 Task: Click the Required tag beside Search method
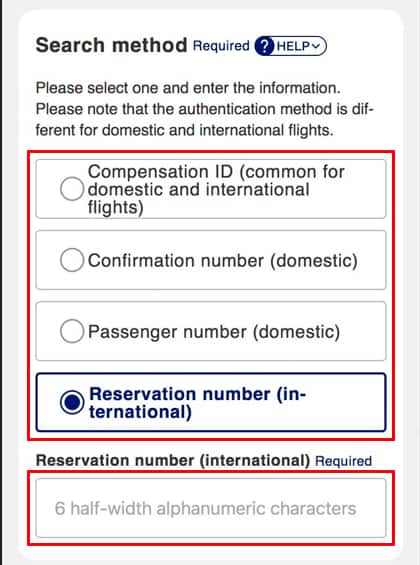[221, 46]
